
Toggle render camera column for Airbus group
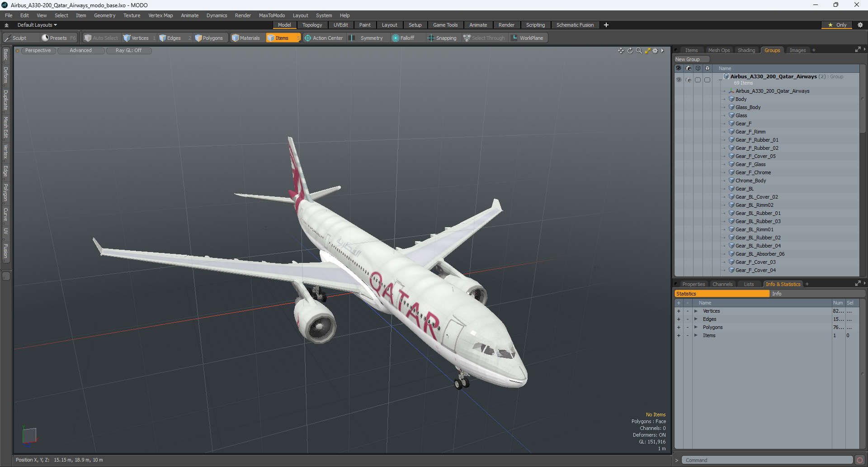tap(689, 80)
